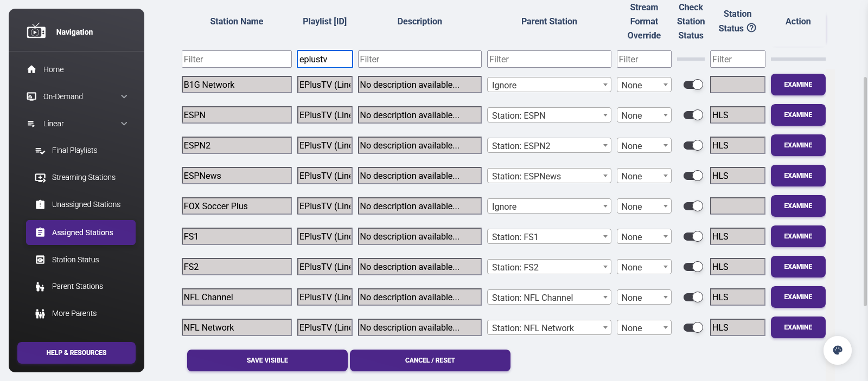Select Assigned Stations in the sidebar

pos(81,233)
